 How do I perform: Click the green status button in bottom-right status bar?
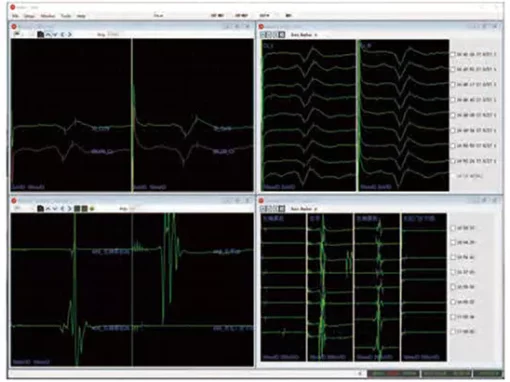(x=488, y=373)
